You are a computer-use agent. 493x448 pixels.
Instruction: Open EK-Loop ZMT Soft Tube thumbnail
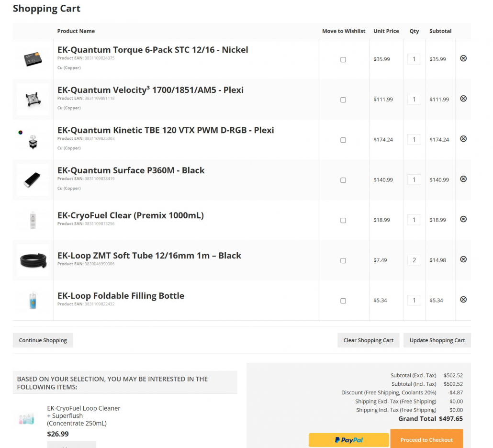[33, 260]
